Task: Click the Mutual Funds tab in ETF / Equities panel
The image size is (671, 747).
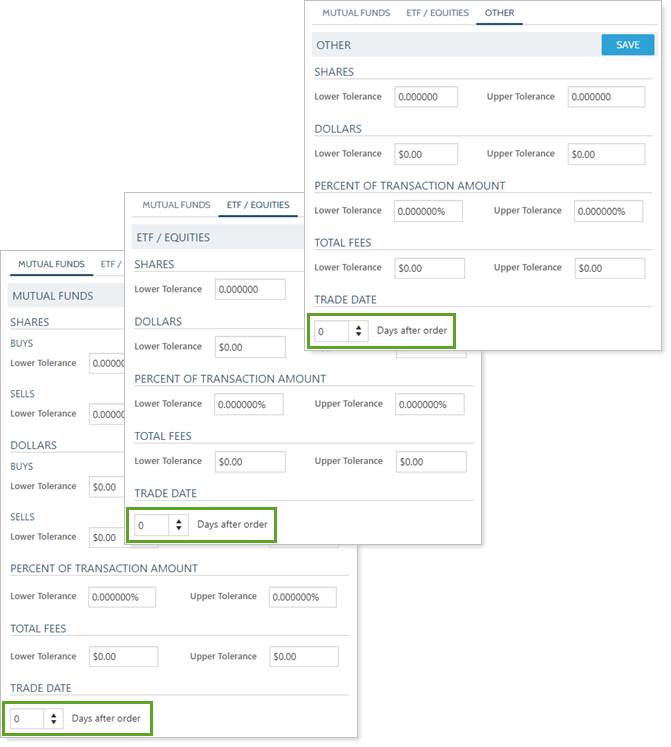Action: [x=176, y=205]
